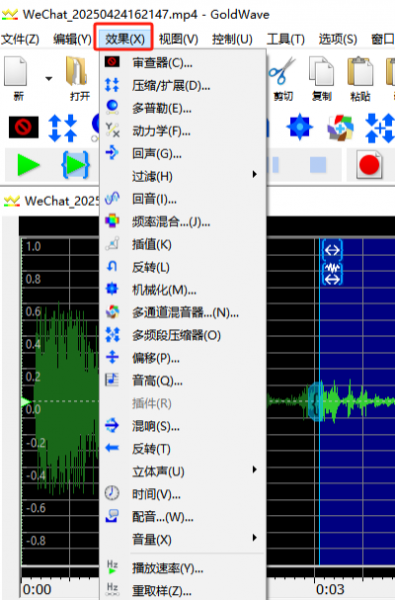Screen dimensions: 395x600
Task: Choose 动力学(F)... effect
Action: click(183, 131)
